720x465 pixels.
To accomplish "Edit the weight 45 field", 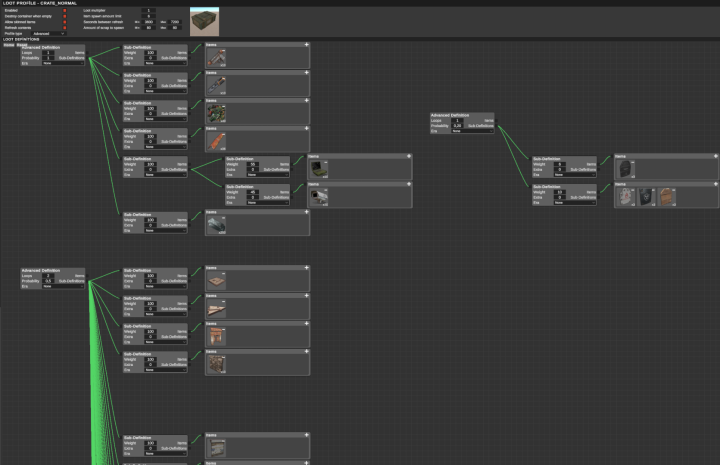I will [253, 192].
